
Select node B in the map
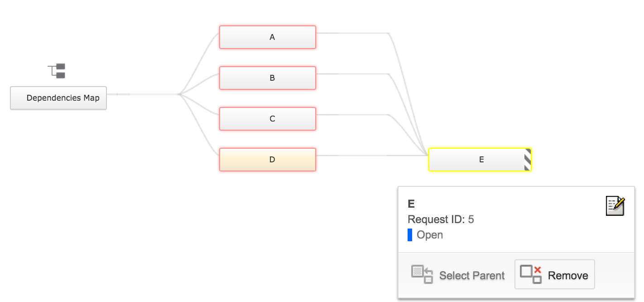pos(268,78)
